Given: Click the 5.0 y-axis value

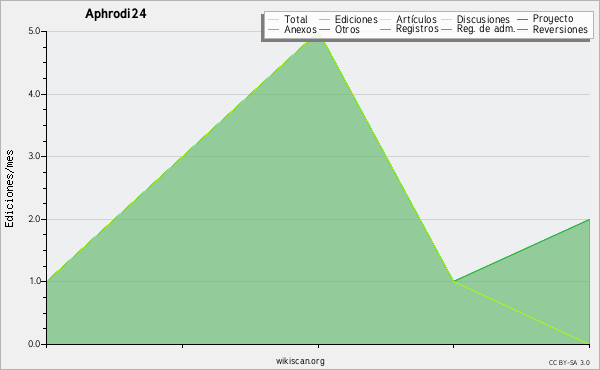Looking at the screenshot, I should coord(34,31).
